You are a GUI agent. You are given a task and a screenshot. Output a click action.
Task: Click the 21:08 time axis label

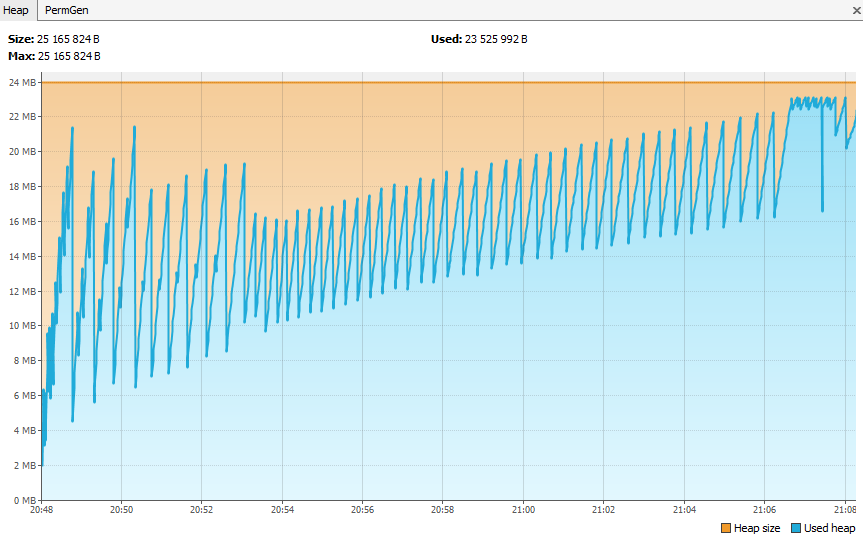coord(844,509)
